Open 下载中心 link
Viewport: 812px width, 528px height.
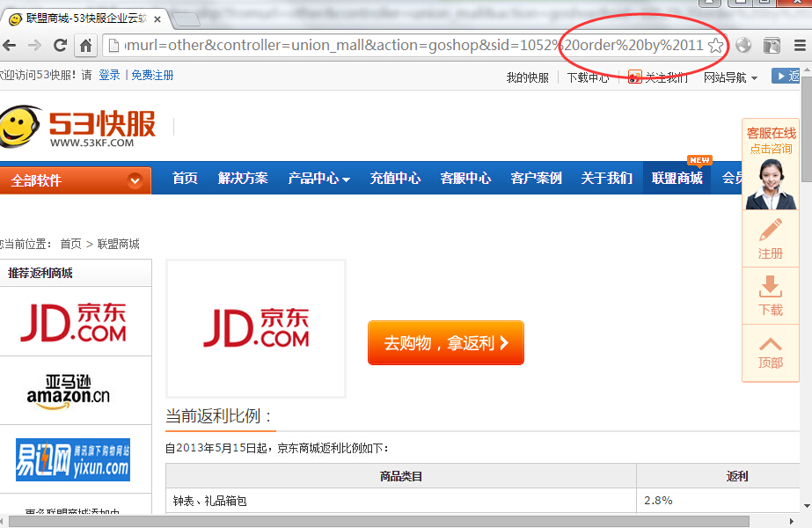(588, 77)
